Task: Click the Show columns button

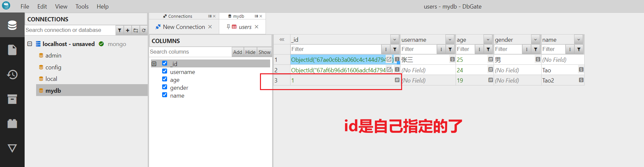Action: pyautogui.click(x=264, y=52)
